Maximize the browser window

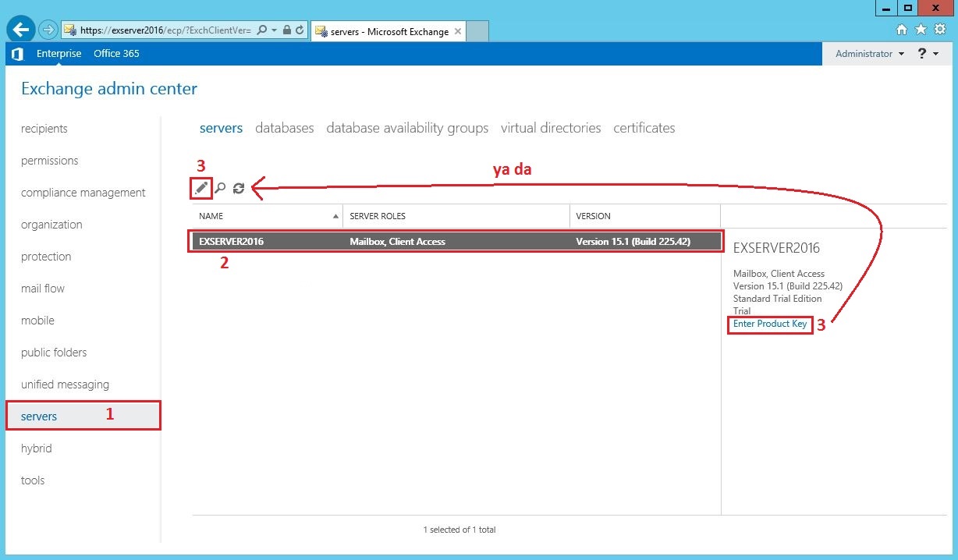coord(907,7)
